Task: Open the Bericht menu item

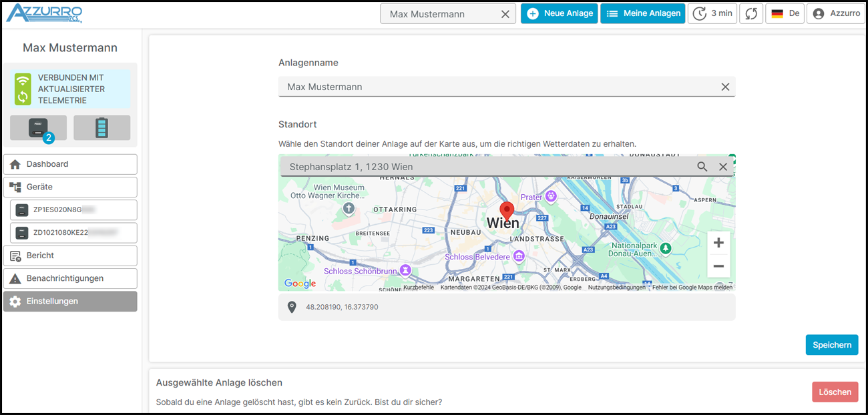Action: pyautogui.click(x=70, y=256)
